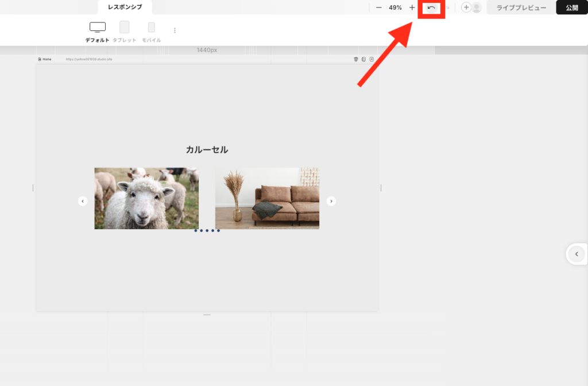Open the レスポンシブ tab
Image resolution: width=588 pixels, height=386 pixels.
125,7
